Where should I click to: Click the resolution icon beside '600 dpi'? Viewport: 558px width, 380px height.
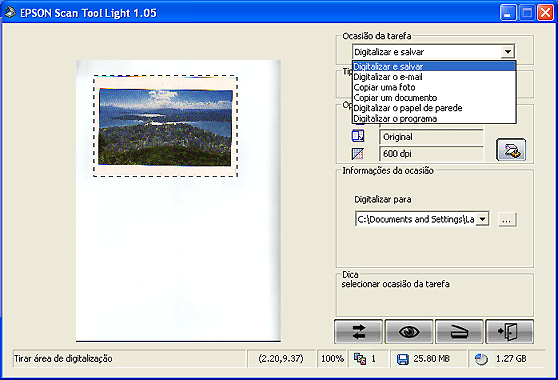(358, 154)
